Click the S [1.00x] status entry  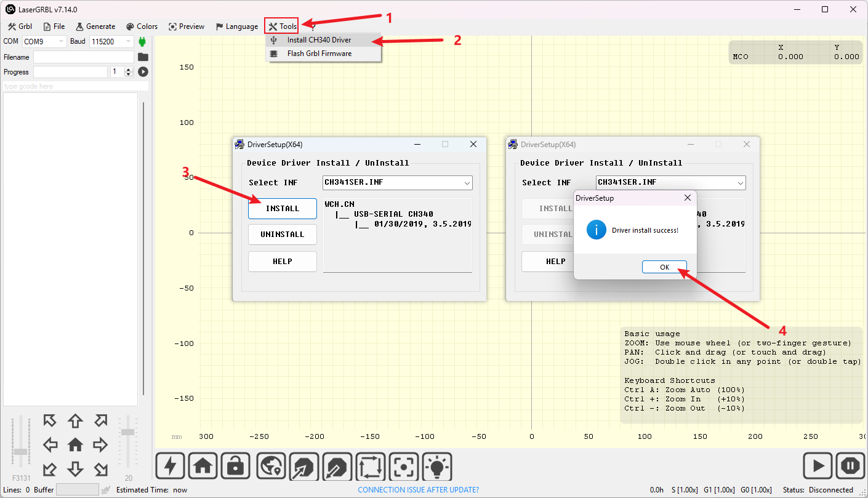(685, 490)
